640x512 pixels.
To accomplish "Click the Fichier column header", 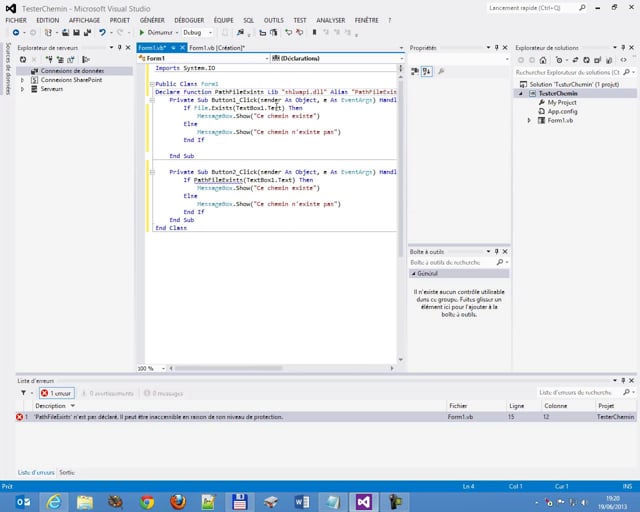I will click(x=458, y=406).
